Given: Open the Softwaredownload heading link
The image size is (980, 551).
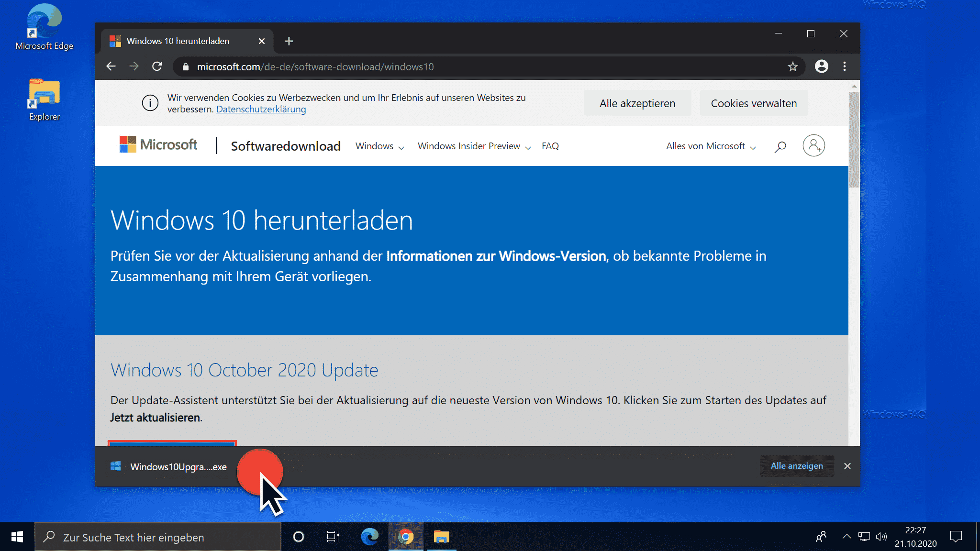Looking at the screenshot, I should coord(286,146).
